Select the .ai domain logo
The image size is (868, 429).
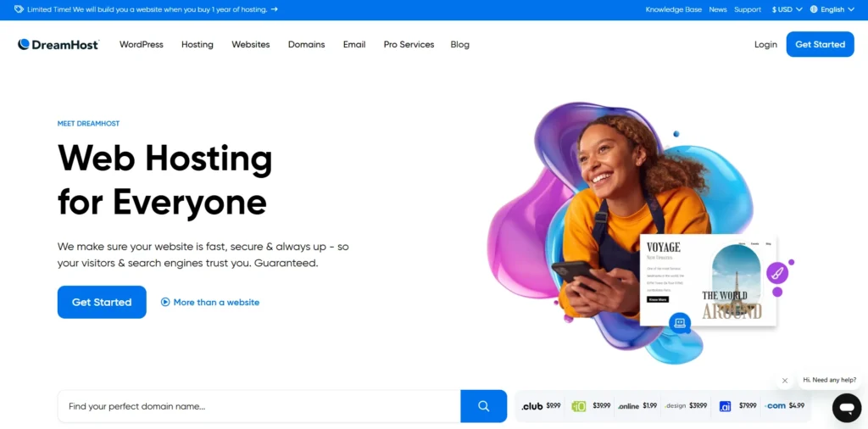(x=726, y=406)
